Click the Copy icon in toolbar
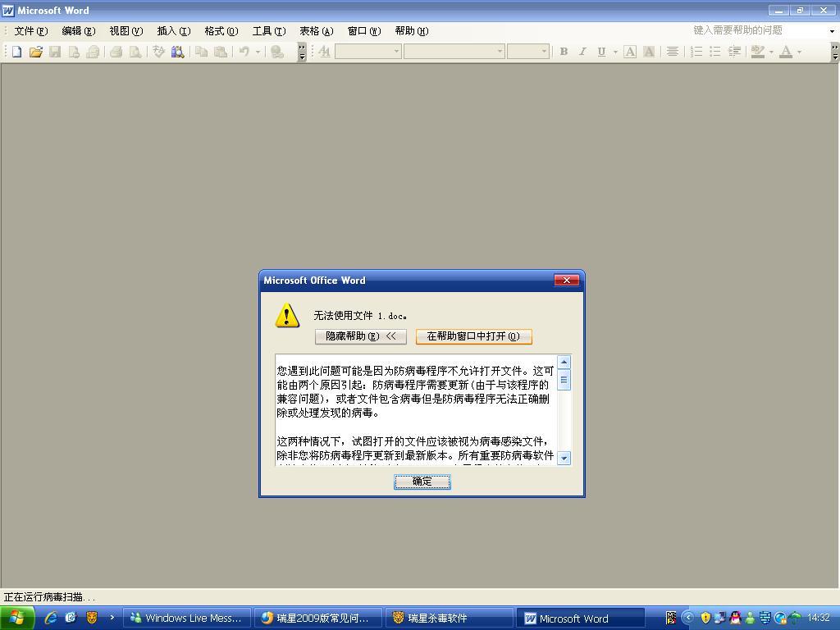Viewport: 840px width, 630px height. (202, 52)
